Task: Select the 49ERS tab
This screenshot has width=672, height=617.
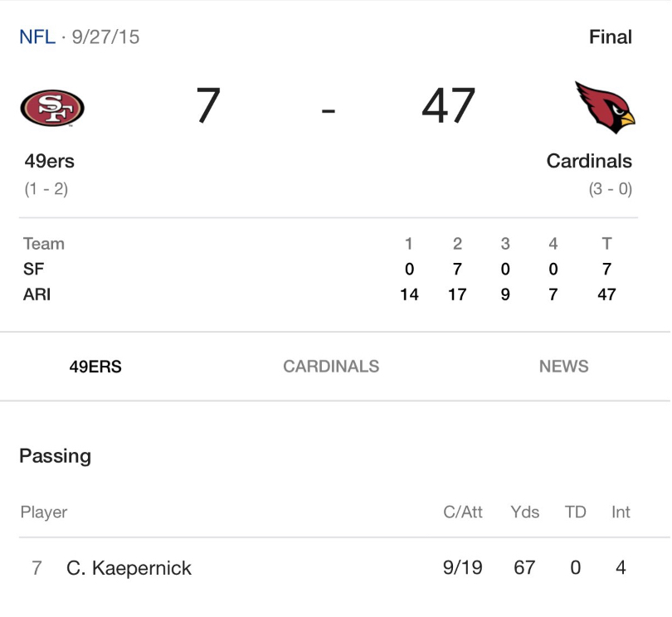Action: 95,367
